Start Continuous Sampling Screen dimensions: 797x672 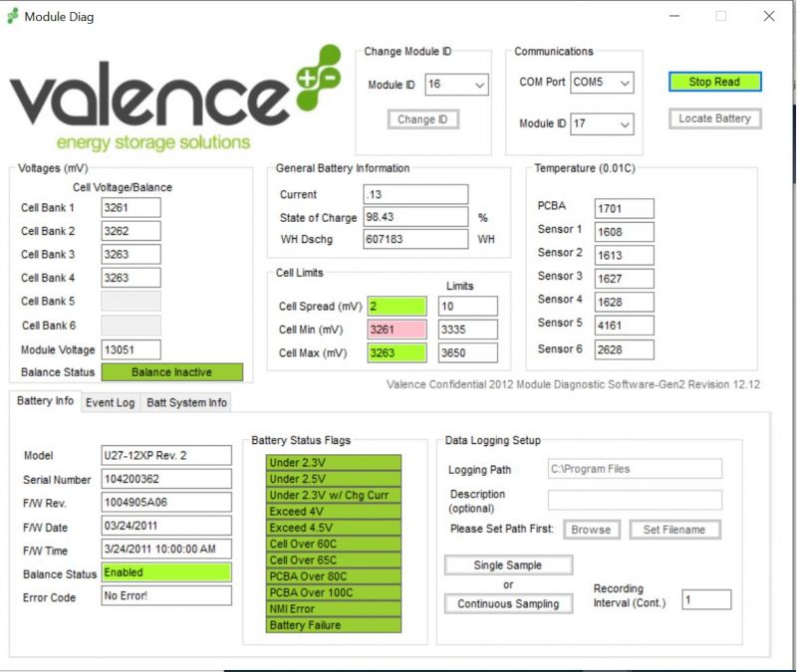click(x=508, y=604)
